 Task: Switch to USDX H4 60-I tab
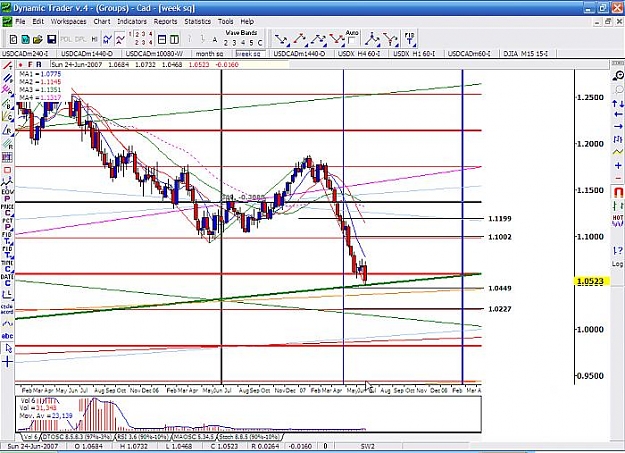tap(358, 53)
